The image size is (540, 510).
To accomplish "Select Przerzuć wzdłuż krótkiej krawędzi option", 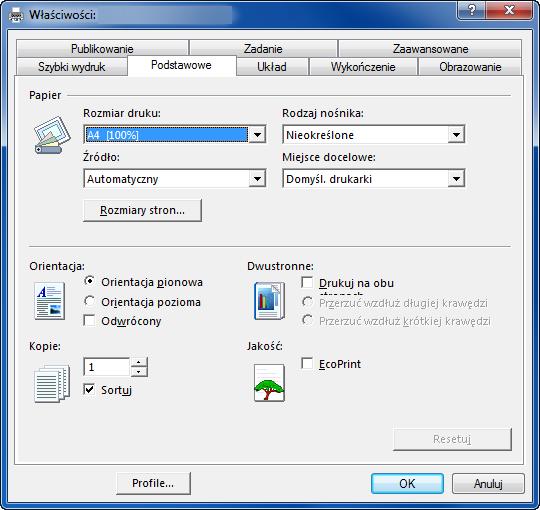I will (307, 320).
